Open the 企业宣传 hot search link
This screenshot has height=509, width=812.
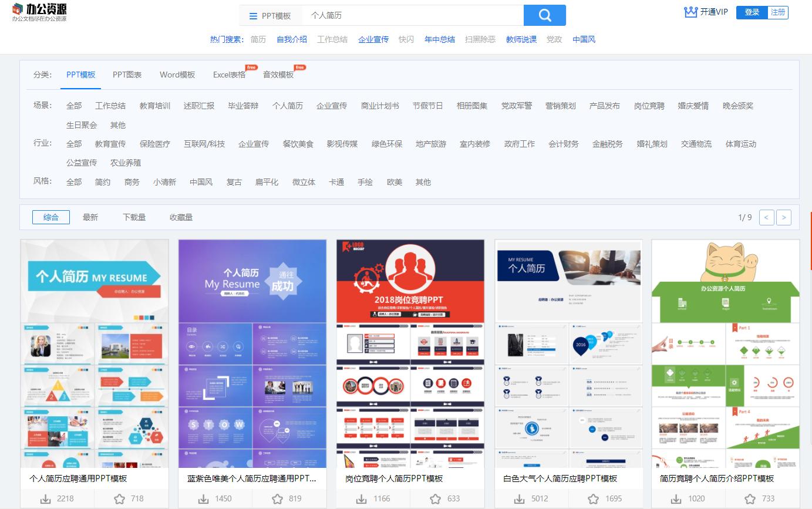[373, 39]
